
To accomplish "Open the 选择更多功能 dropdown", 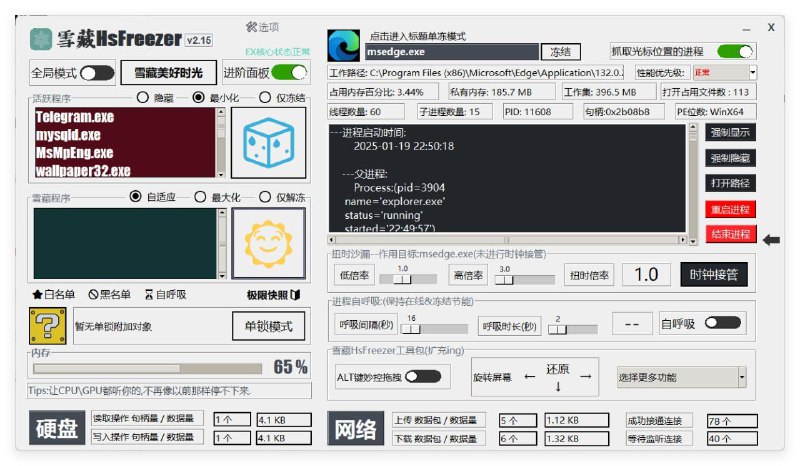I will click(x=681, y=377).
